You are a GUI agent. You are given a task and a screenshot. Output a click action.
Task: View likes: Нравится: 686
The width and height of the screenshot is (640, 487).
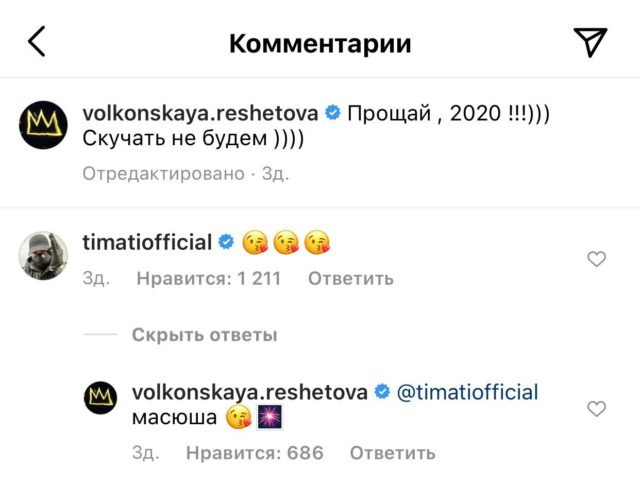click(254, 453)
